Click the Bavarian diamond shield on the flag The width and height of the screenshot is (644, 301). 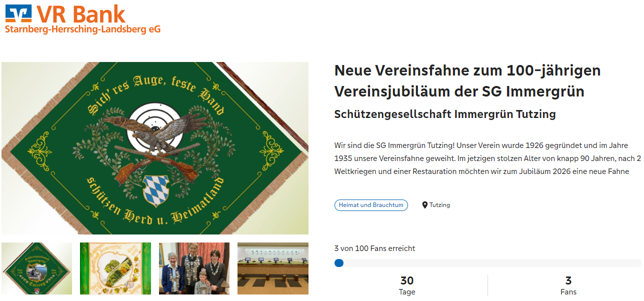(156, 190)
